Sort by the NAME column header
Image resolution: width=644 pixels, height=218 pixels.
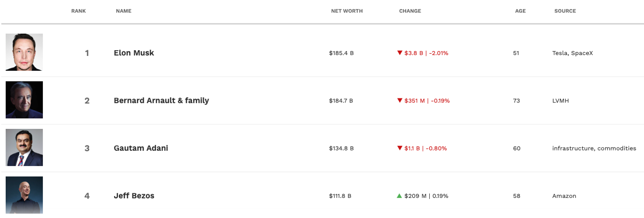(x=123, y=11)
